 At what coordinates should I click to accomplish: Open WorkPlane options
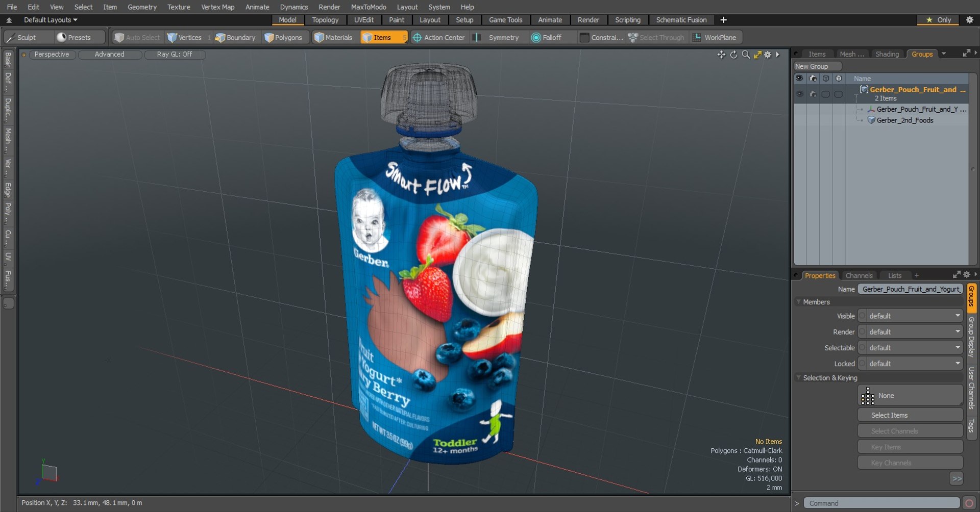coord(716,37)
